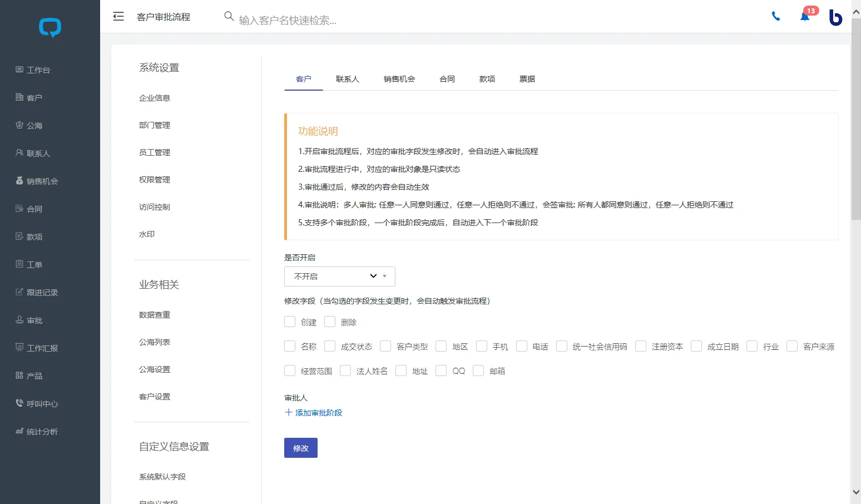The image size is (861, 504).
Task: Check the 注册资本 checkbox
Action: (641, 346)
